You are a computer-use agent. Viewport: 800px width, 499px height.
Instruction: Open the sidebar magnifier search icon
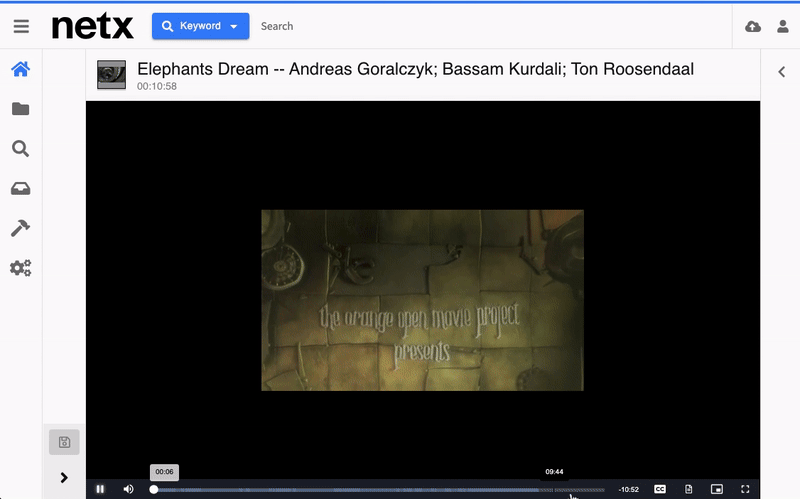click(x=20, y=148)
